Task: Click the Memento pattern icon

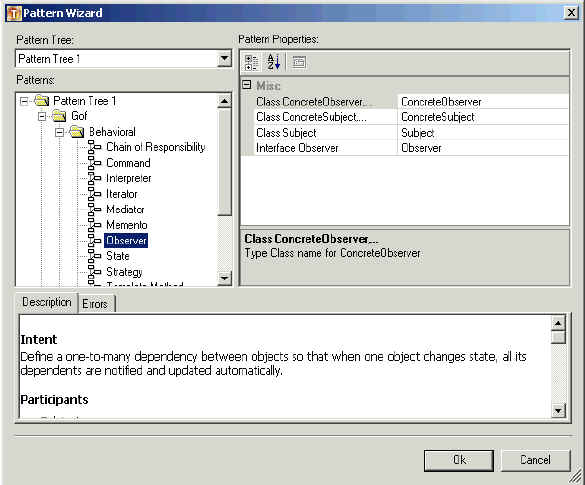Action: coord(95,225)
